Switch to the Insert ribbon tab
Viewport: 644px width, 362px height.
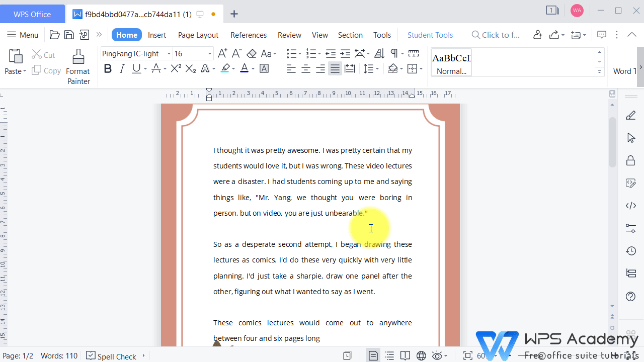(x=157, y=35)
